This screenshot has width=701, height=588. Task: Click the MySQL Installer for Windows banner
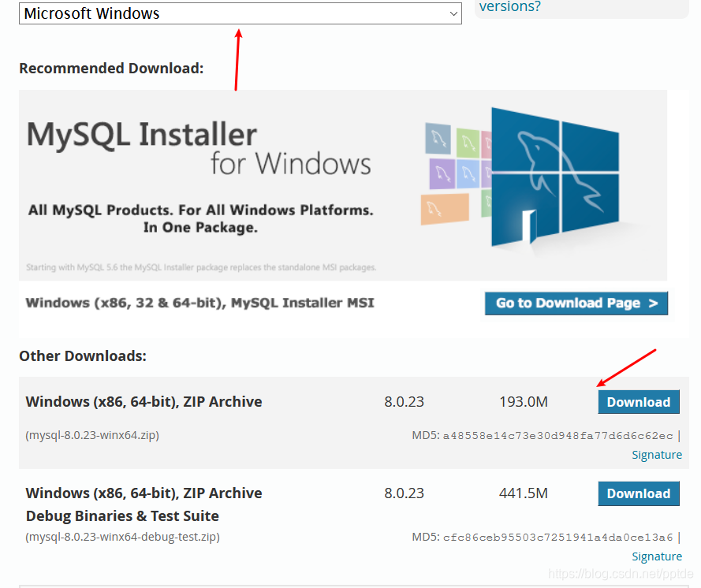coord(343,185)
